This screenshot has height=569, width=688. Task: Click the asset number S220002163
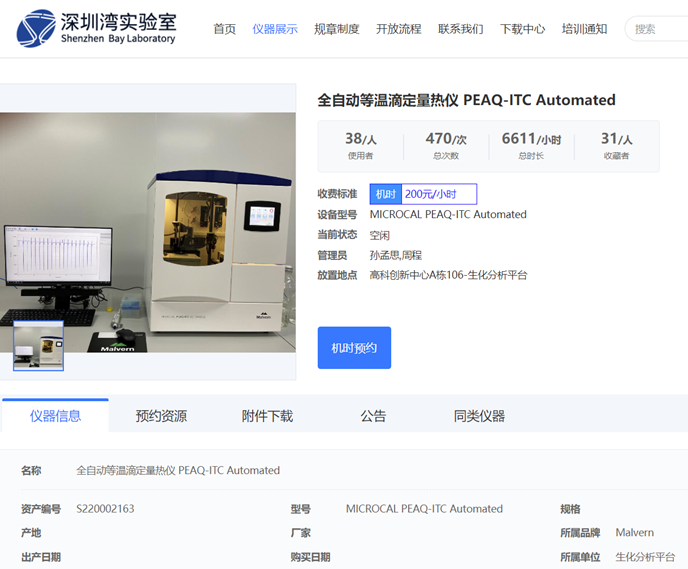point(105,509)
